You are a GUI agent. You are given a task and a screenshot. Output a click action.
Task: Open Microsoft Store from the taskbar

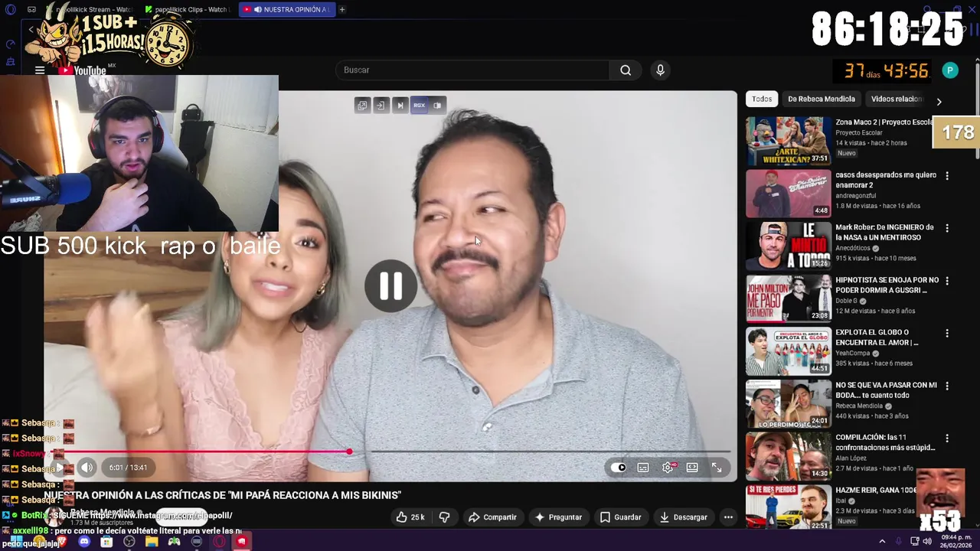tap(106, 542)
